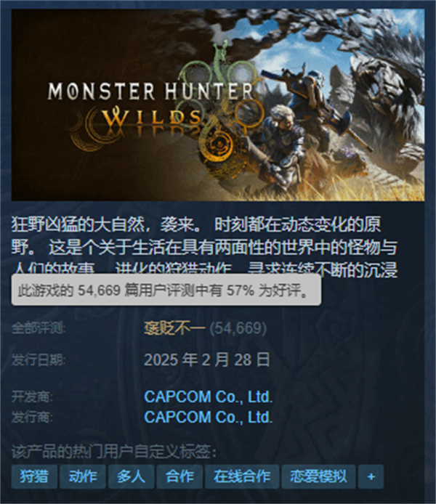Click the 2025 年 2 月 28 日 release date
The image size is (436, 504).
click(207, 359)
